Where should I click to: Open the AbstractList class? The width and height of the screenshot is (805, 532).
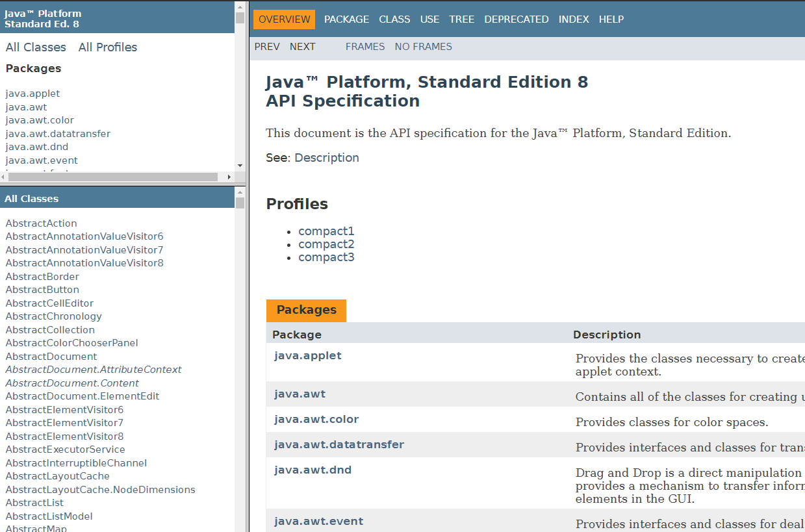(x=34, y=503)
